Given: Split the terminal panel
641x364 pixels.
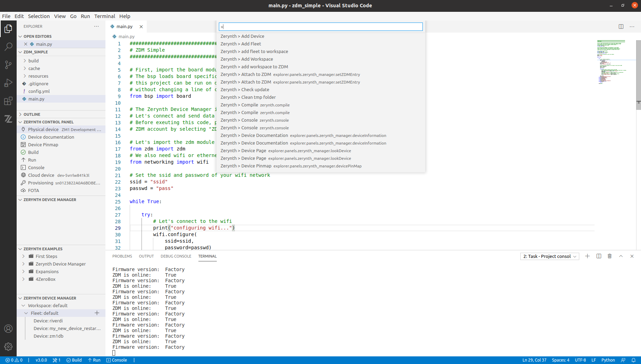Looking at the screenshot, I should point(599,256).
